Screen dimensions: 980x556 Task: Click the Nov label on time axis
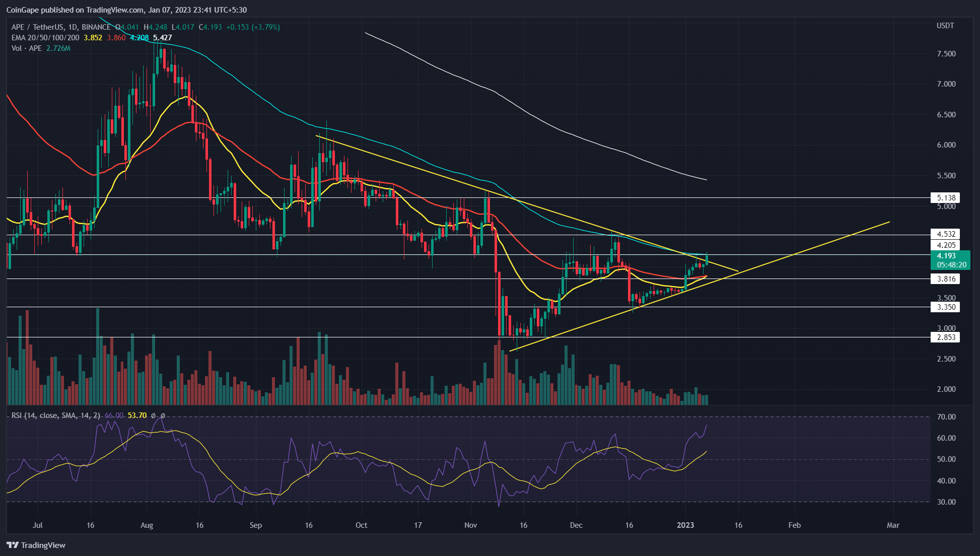(x=470, y=525)
